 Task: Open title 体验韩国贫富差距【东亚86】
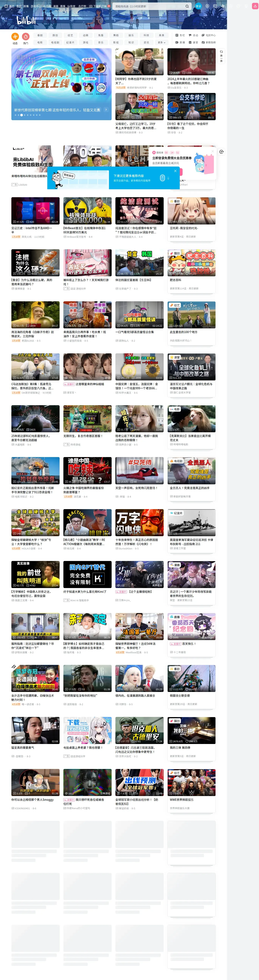pyautogui.click(x=134, y=280)
